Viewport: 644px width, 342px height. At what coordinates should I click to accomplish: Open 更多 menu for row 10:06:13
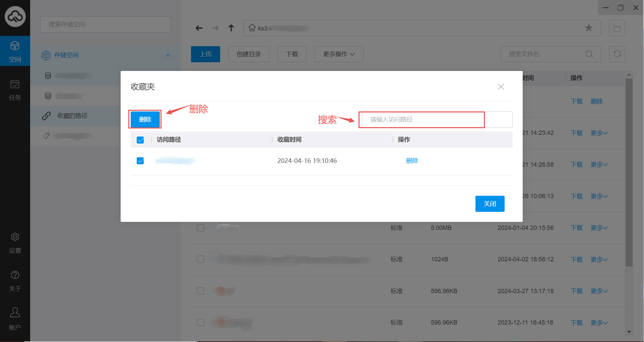tap(599, 196)
